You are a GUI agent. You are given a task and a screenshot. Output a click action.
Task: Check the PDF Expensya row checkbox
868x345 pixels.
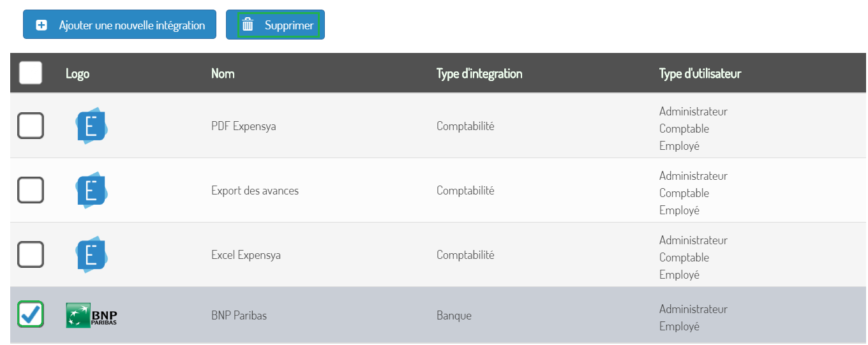[x=31, y=126]
